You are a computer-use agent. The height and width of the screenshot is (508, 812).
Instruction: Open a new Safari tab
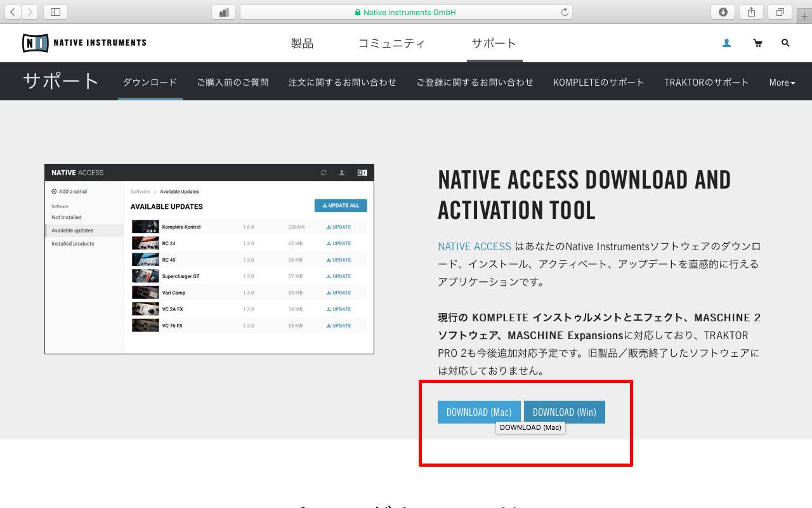tap(805, 16)
